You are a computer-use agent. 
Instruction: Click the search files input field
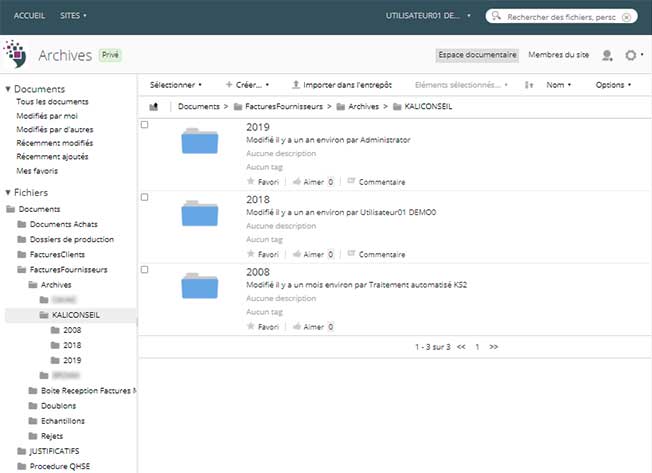(561, 17)
